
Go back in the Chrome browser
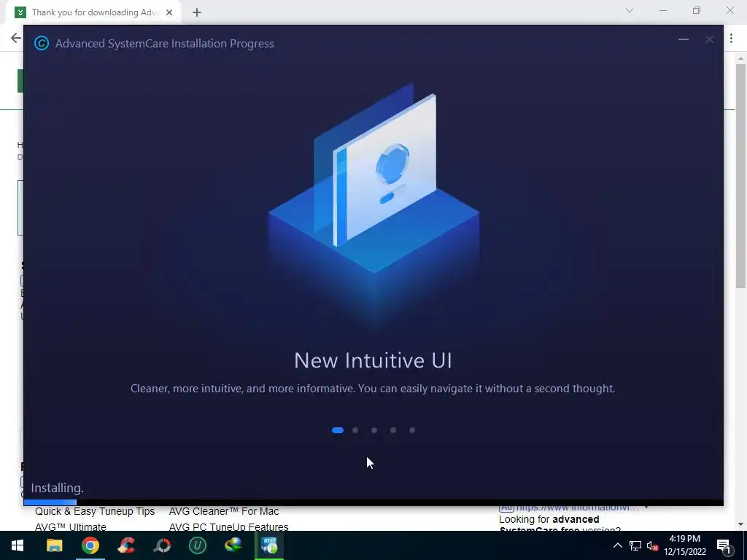16,38
